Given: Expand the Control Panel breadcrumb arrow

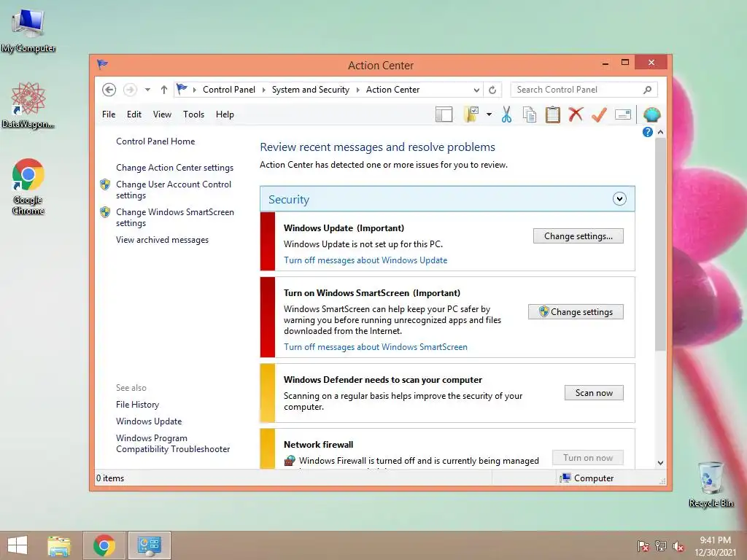Looking at the screenshot, I should (x=263, y=90).
